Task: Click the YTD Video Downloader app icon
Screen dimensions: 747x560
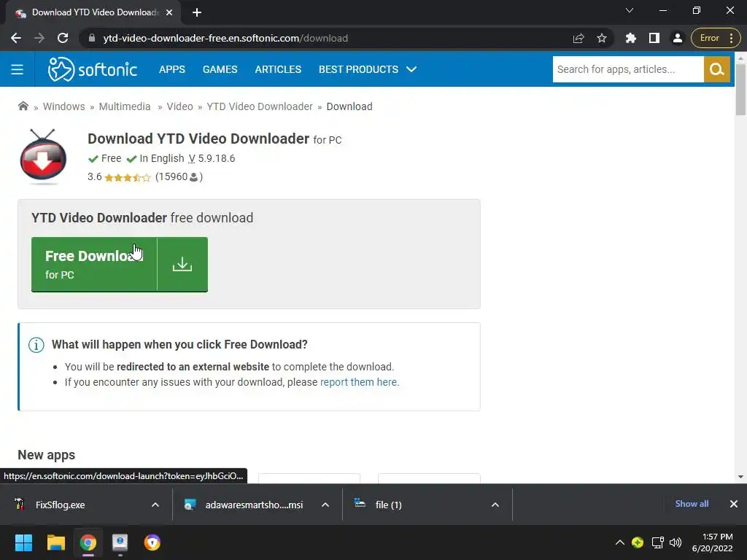Action: (x=43, y=157)
